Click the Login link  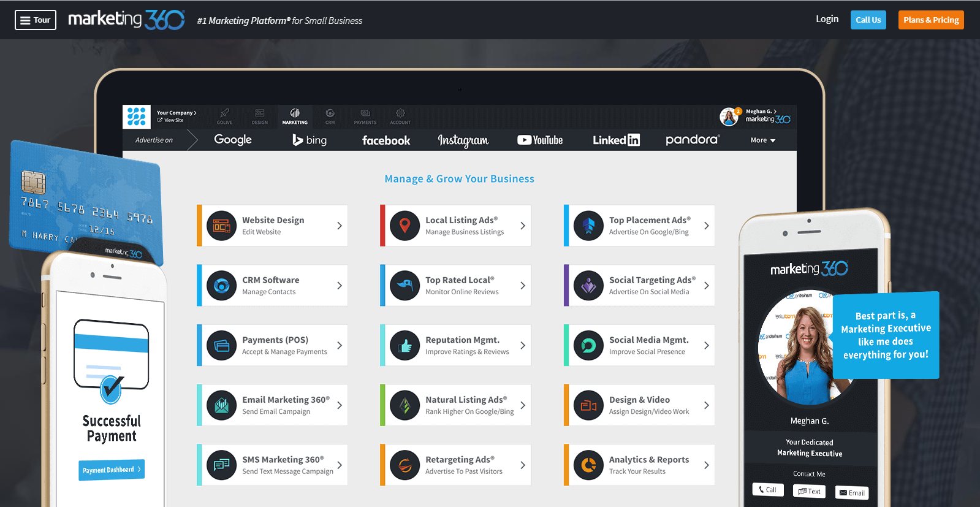pyautogui.click(x=827, y=19)
